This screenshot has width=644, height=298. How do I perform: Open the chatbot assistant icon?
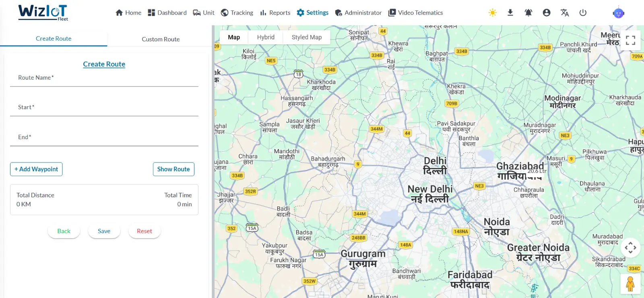point(618,13)
